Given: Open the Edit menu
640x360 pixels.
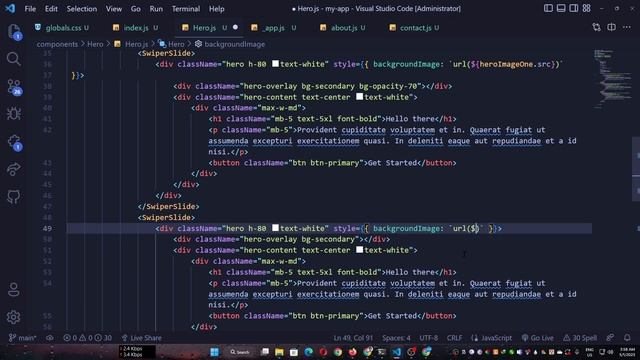Looking at the screenshot, I should (x=51, y=9).
